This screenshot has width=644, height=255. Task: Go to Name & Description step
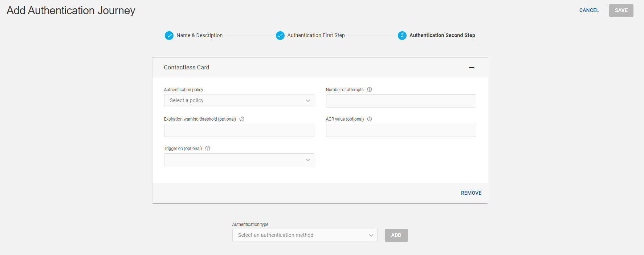[x=200, y=35]
